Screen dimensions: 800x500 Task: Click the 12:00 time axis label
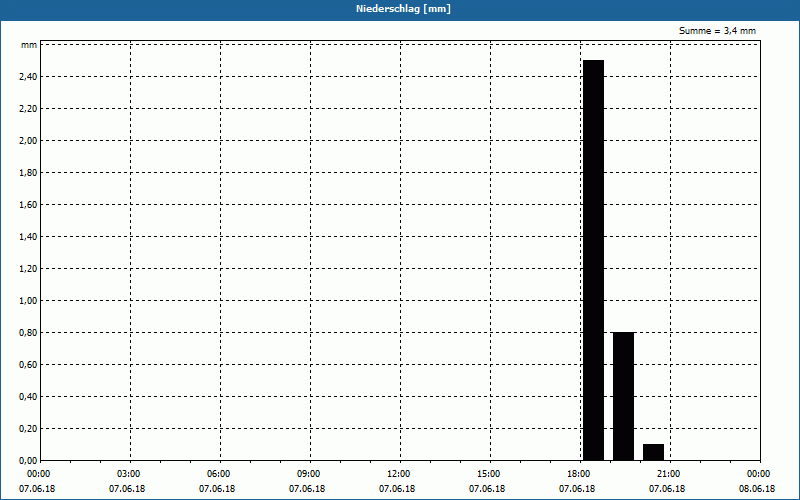click(399, 474)
